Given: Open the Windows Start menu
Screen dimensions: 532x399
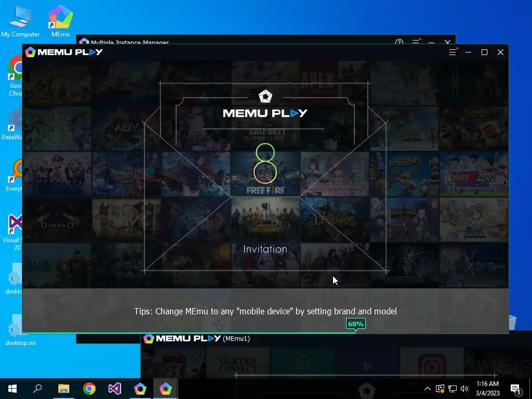Looking at the screenshot, I should [x=12, y=389].
